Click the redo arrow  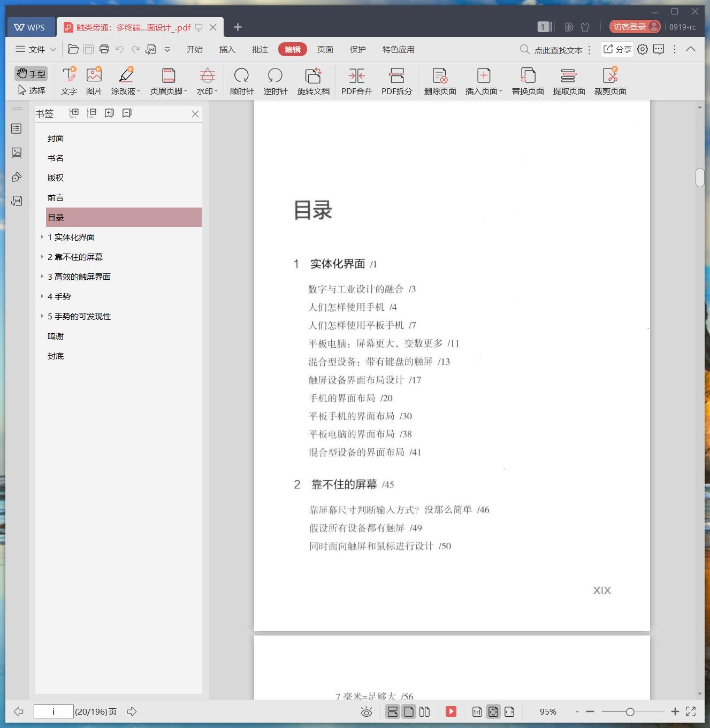[135, 49]
